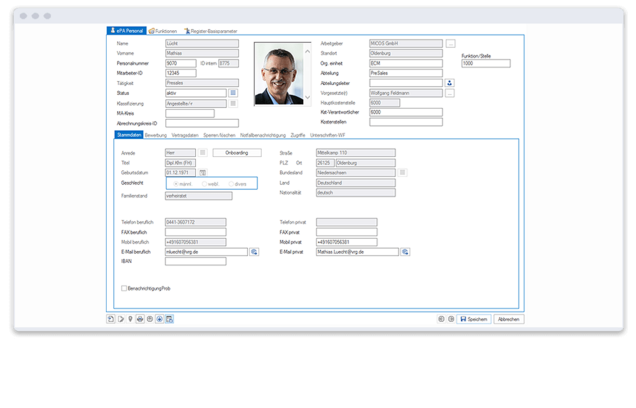Go to previous record icon left of Speichern

point(441,319)
